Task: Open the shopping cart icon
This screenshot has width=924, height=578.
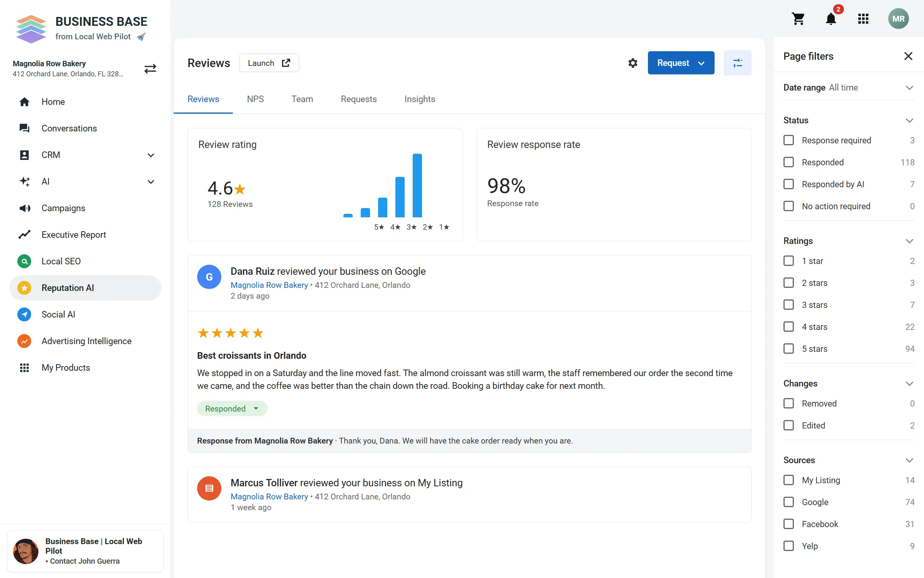Action: 798,18
